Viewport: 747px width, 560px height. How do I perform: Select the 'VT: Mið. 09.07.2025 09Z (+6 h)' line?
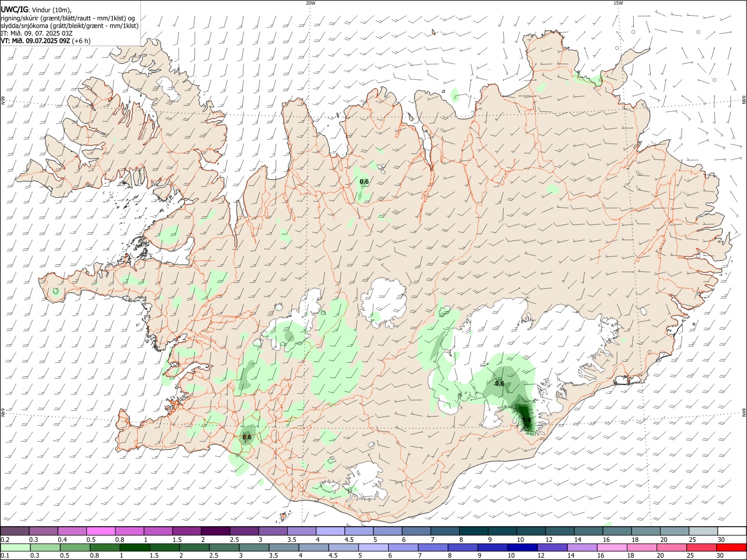(x=46, y=41)
